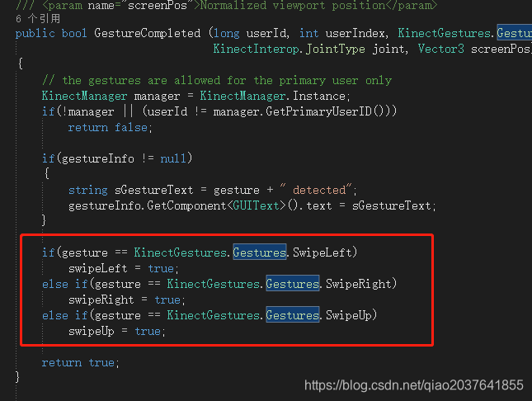This screenshot has height=401, width=532.
Task: Select the 'long' type before userId
Action: 227,33
